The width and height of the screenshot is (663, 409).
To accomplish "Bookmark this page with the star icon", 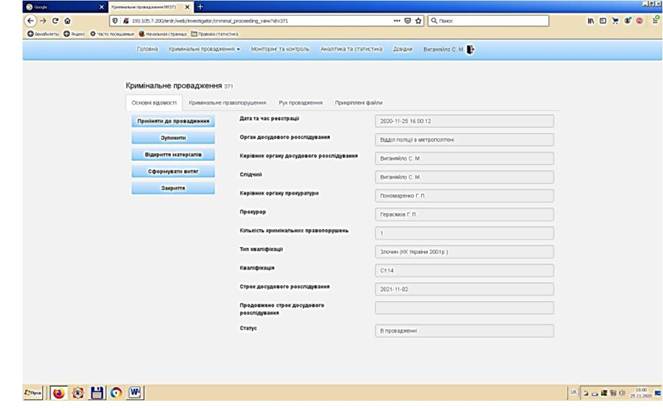I will pos(418,21).
